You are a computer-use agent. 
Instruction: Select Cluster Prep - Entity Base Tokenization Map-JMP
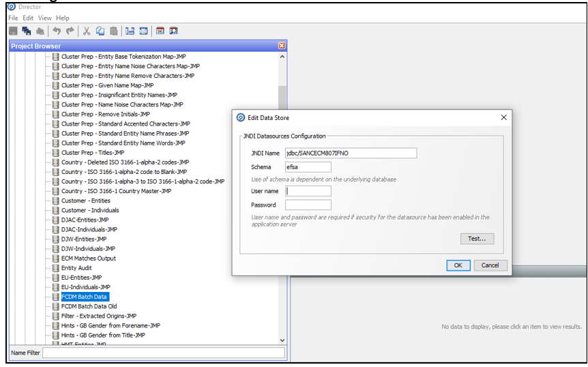(123, 57)
